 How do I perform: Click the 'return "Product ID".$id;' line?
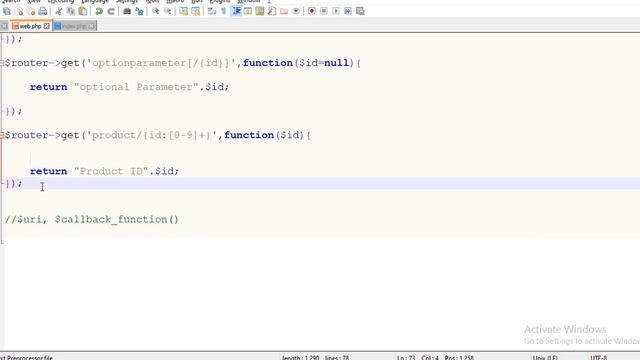click(x=104, y=171)
